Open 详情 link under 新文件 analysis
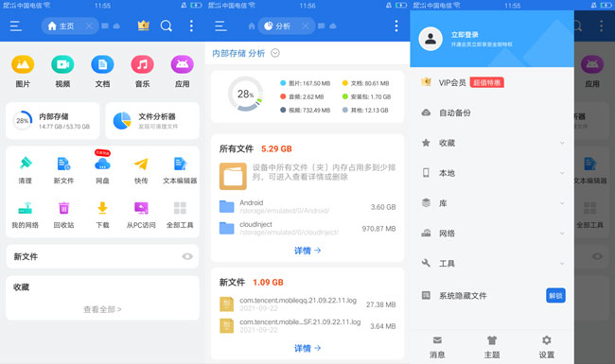This screenshot has width=615, height=364. (x=307, y=348)
